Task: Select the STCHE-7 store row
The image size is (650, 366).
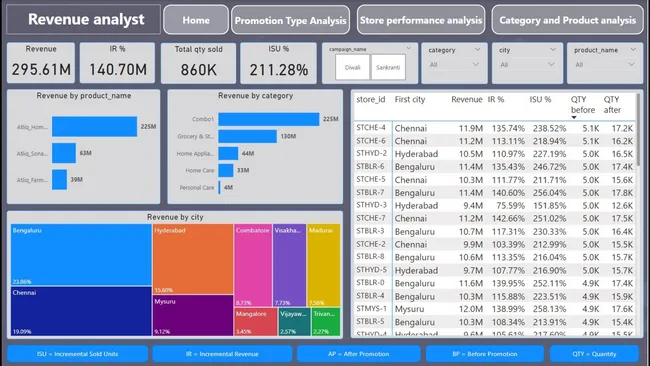Action: coord(495,218)
